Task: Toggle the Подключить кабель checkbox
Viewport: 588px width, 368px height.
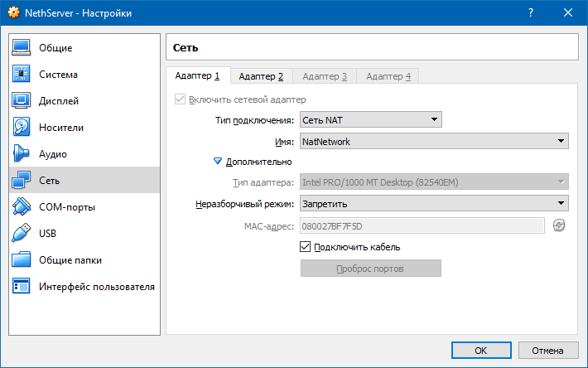Action: [305, 247]
